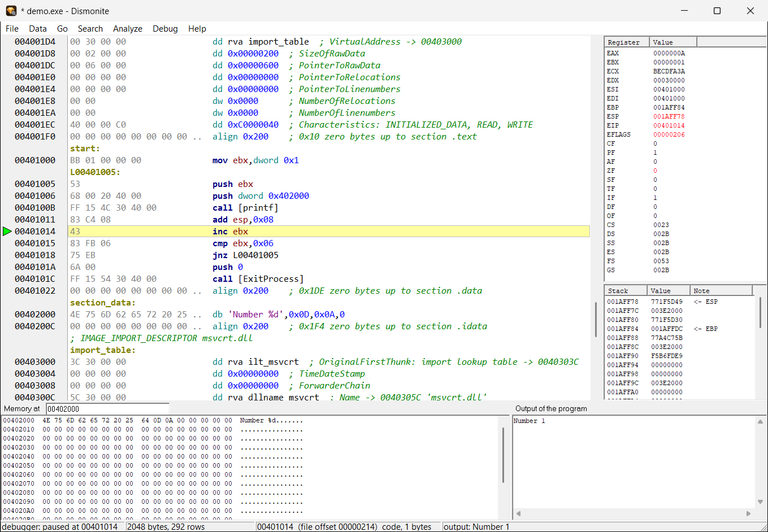Open the Debug menu
Screen dimensions: 768x532
[x=165, y=29]
